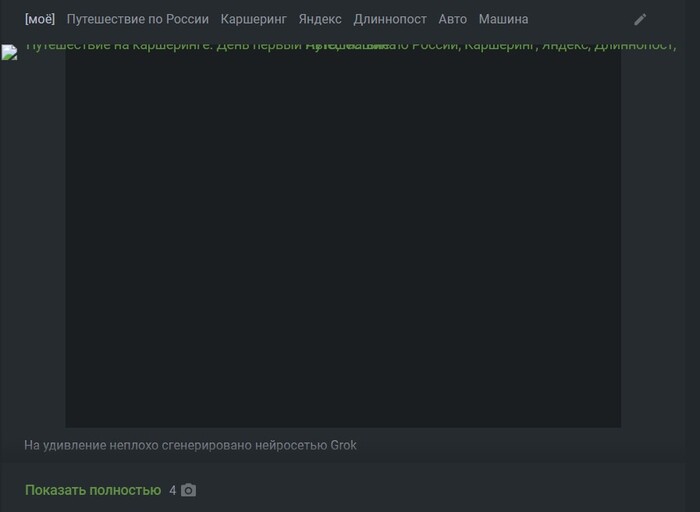Click the Grok neural network caption text

click(190, 445)
